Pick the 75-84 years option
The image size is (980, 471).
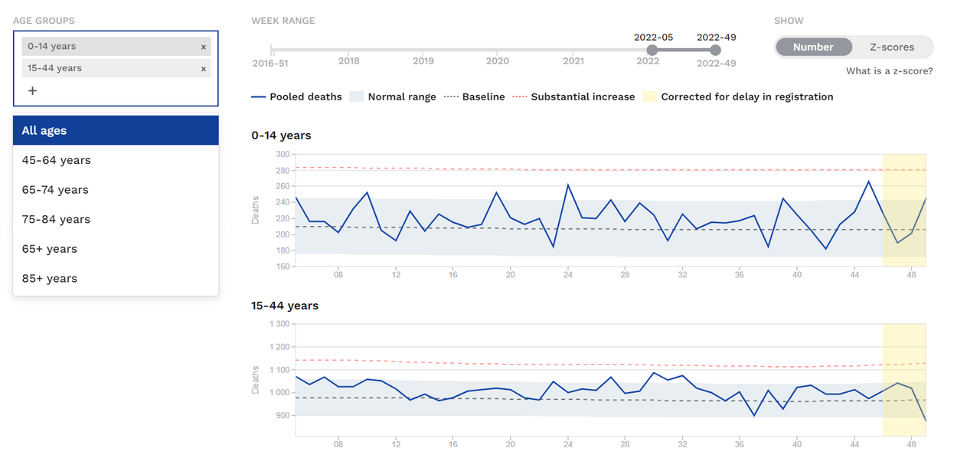coord(116,219)
